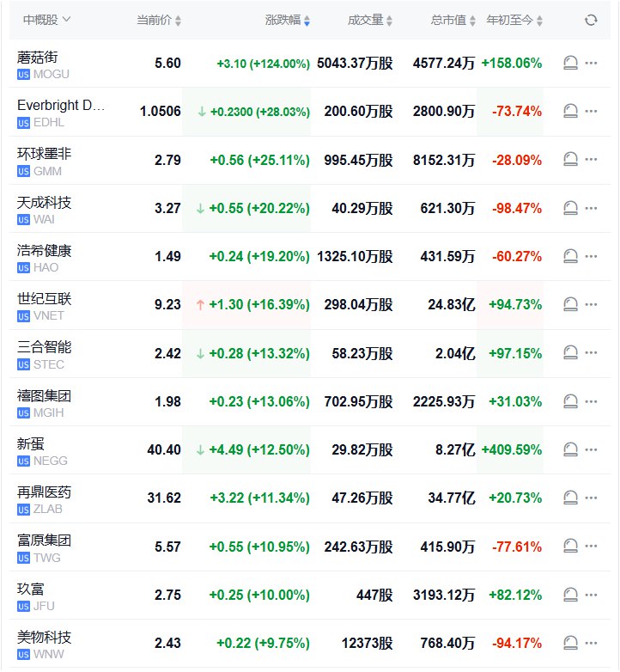This screenshot has height=672, width=620.
Task: Open more options for 玖富 row
Action: (x=591, y=595)
